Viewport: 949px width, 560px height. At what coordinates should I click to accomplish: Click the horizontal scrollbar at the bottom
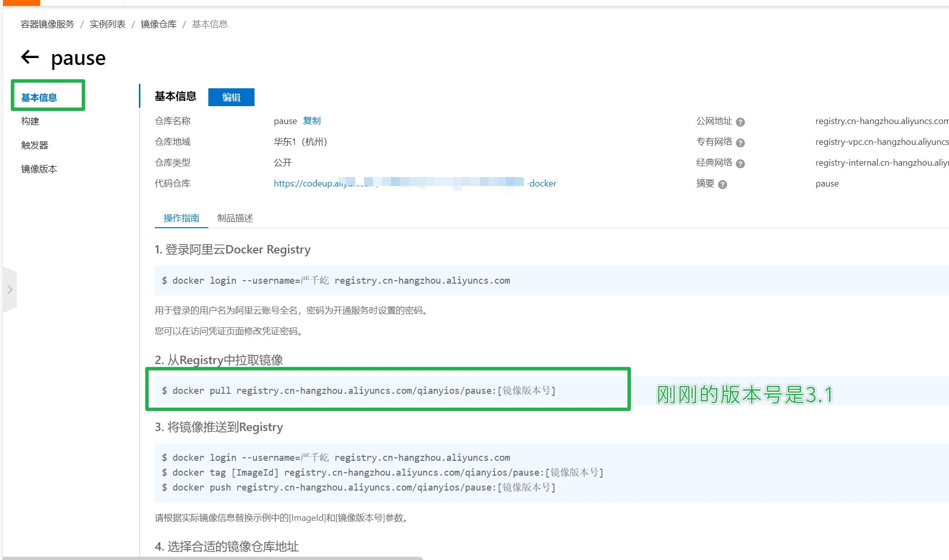(x=213, y=558)
